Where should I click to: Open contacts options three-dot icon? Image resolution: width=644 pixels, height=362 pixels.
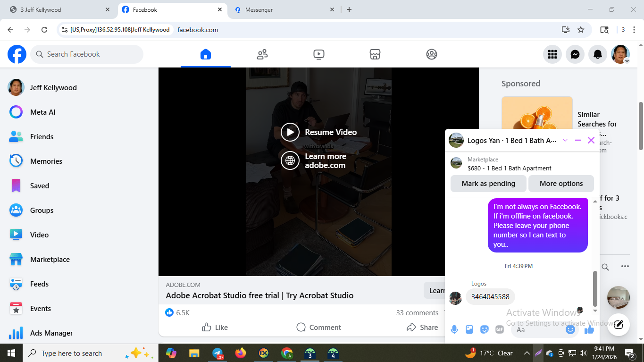pos(625,267)
